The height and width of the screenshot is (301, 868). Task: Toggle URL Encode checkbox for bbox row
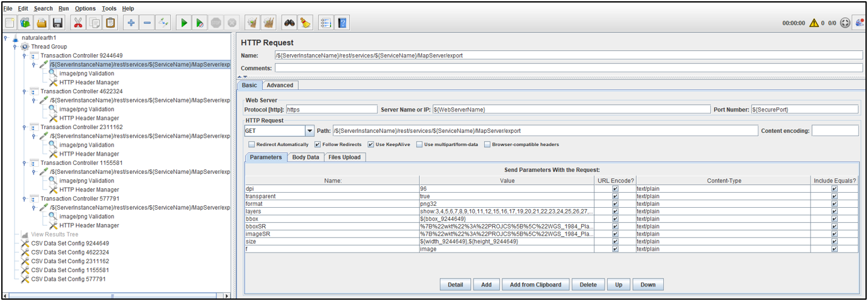coord(615,219)
